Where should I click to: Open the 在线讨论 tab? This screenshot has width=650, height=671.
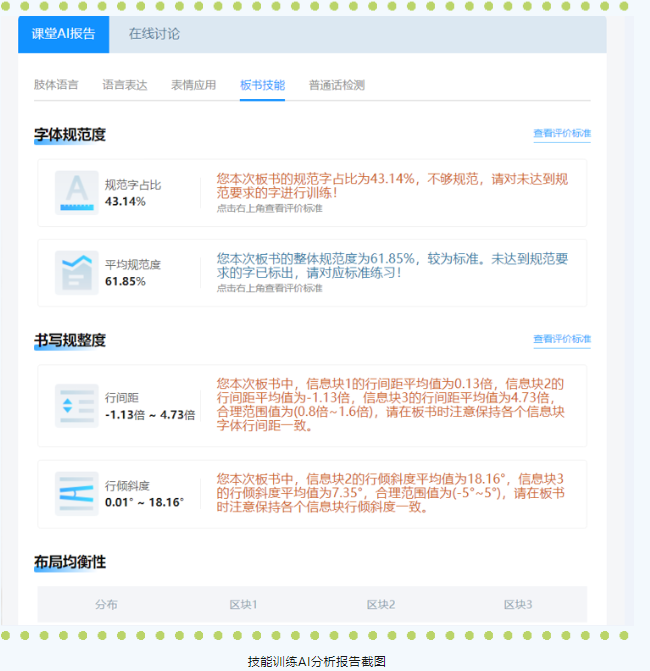(154, 34)
